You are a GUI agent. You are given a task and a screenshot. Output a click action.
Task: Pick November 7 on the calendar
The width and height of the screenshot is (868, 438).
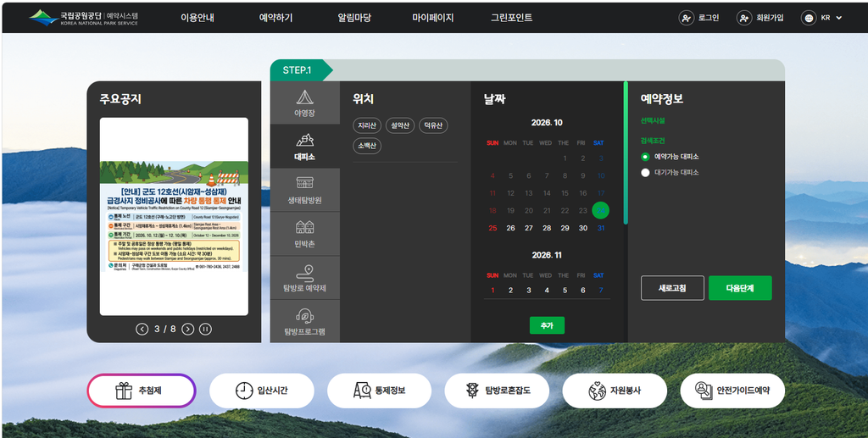pyautogui.click(x=601, y=290)
